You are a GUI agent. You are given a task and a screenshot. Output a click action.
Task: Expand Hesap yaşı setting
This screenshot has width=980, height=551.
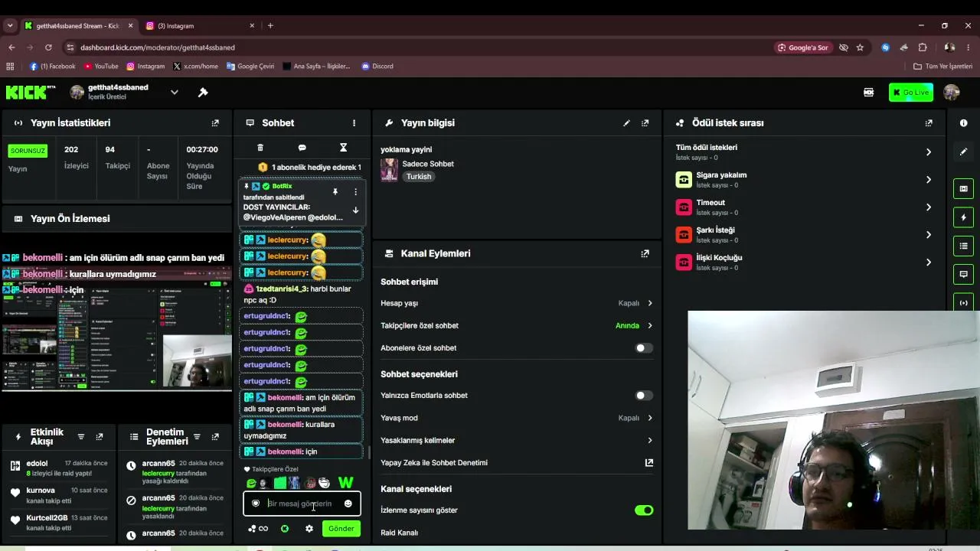tap(517, 303)
